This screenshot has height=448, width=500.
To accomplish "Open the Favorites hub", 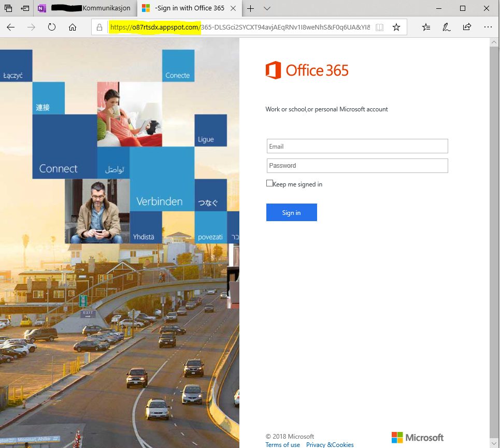I will 426,27.
